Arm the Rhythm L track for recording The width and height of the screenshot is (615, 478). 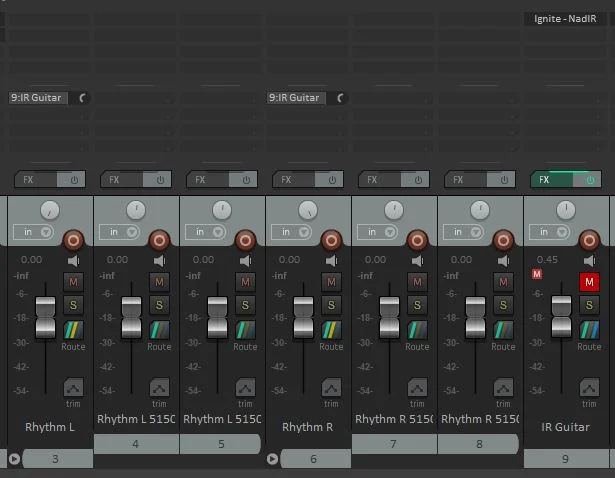point(73,240)
